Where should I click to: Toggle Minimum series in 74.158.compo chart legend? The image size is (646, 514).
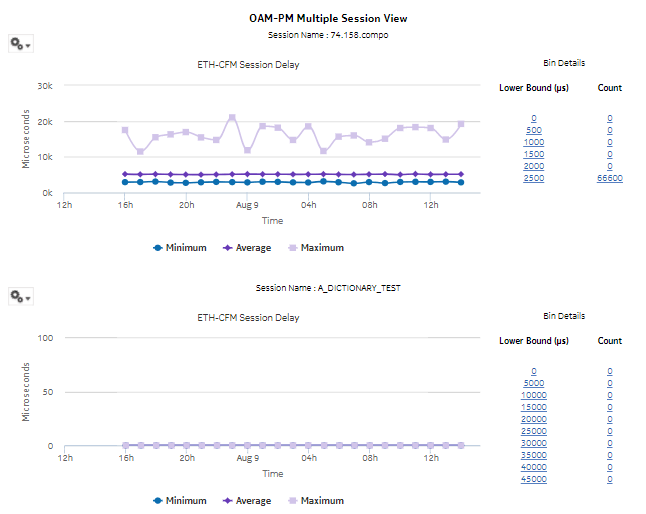180,248
